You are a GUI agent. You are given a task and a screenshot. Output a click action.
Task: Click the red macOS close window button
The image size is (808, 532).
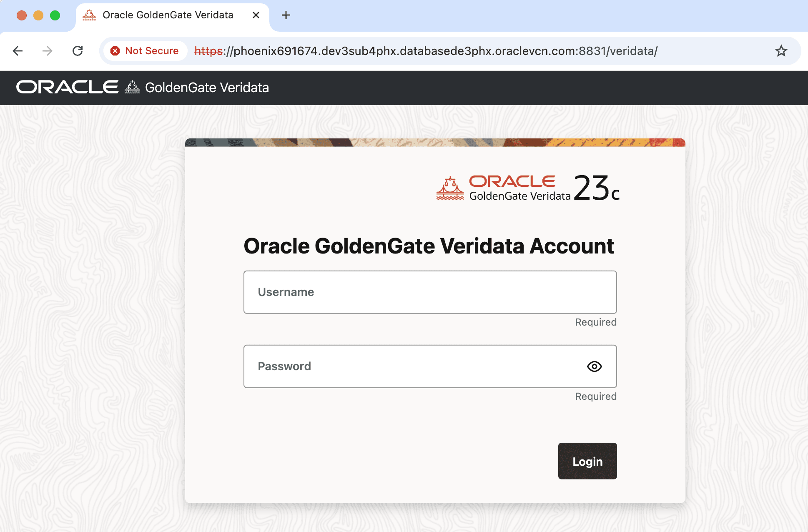(22, 15)
